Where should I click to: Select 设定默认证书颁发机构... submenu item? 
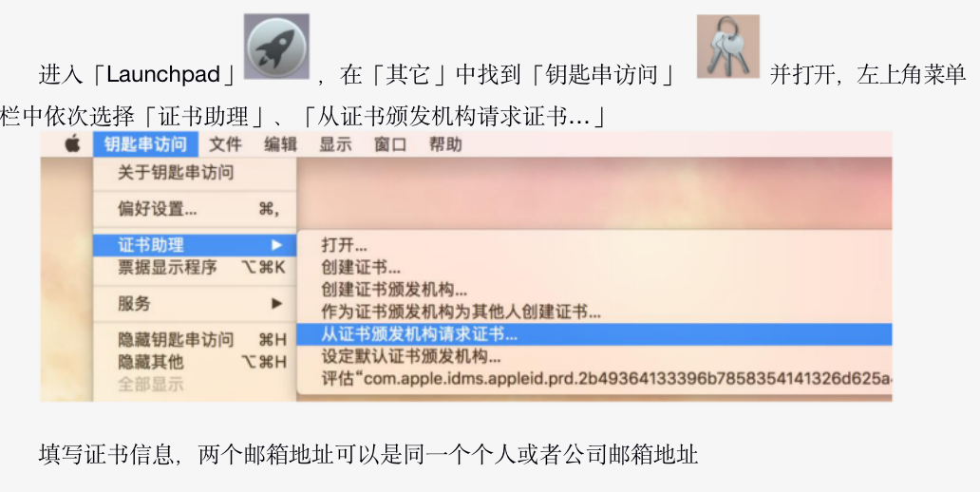coord(594,356)
